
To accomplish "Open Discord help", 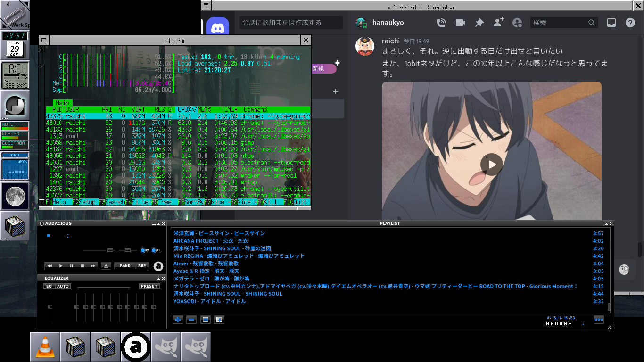I will point(630,23).
